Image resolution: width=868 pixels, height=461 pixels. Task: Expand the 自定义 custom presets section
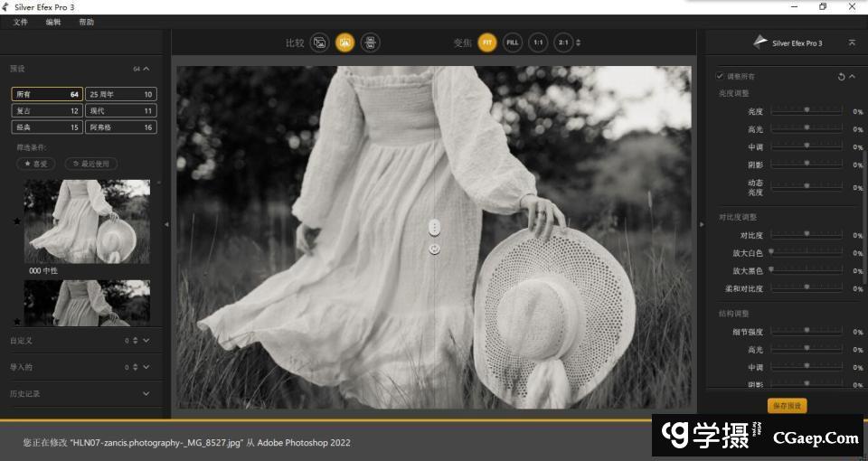(146, 341)
